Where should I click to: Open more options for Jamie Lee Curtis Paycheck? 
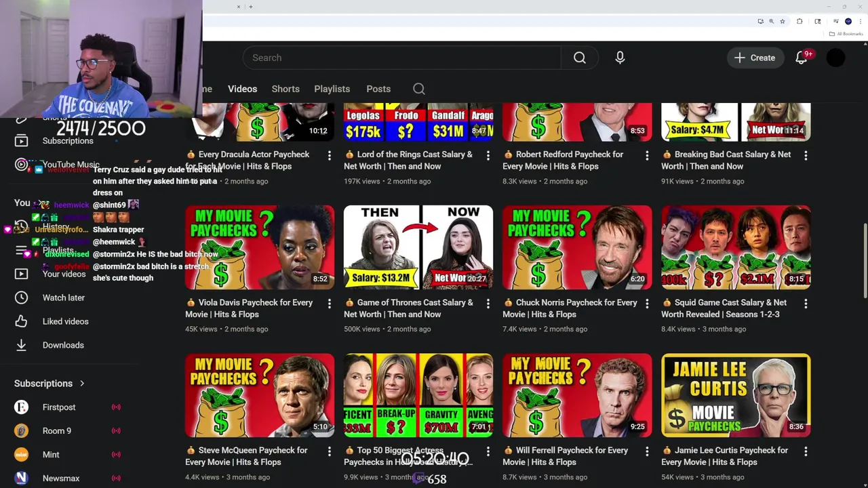point(806,452)
